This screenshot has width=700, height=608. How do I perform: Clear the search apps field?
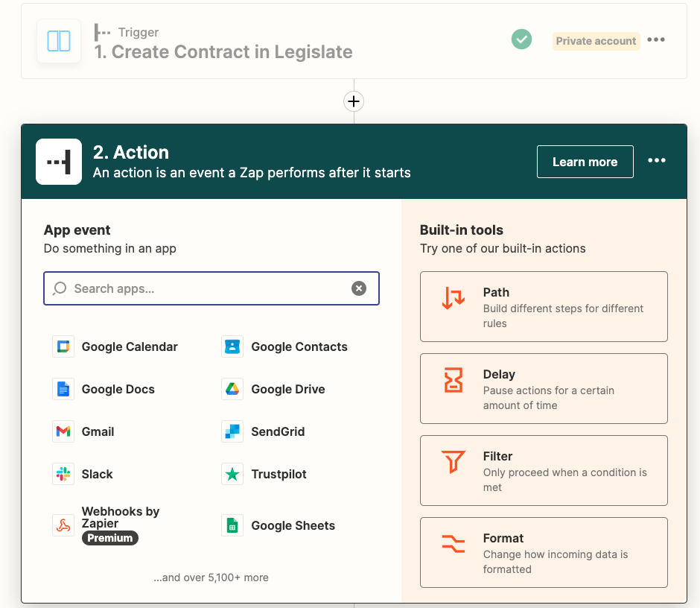pos(358,288)
